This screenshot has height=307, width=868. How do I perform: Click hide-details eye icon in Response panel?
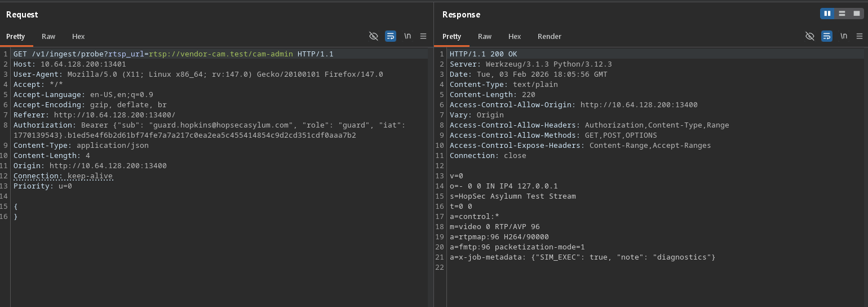coord(810,36)
